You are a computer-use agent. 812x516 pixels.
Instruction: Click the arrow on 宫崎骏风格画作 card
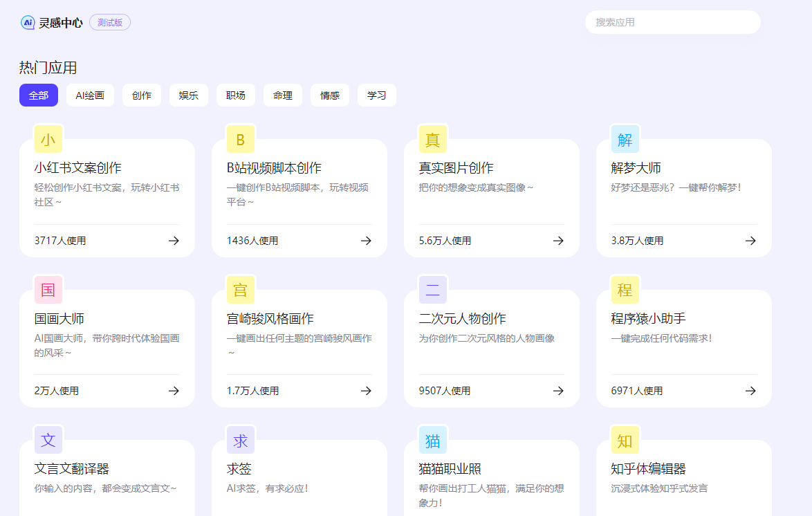point(366,391)
